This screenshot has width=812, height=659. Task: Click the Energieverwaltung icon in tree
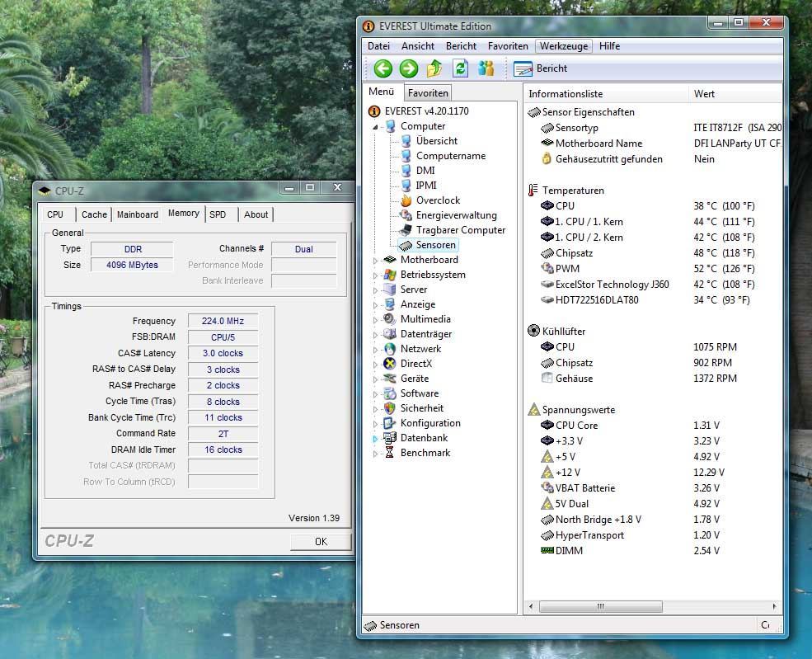[x=406, y=215]
